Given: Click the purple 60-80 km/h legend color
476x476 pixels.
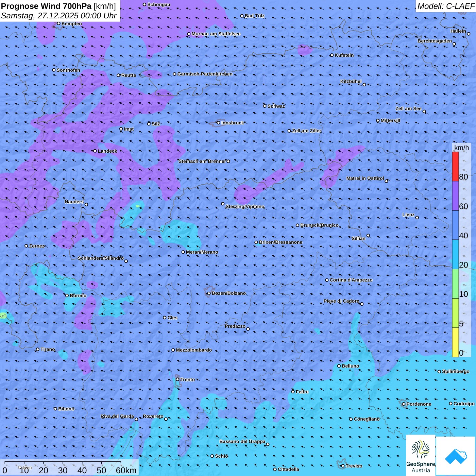Looking at the screenshot, I should pyautogui.click(x=455, y=196).
